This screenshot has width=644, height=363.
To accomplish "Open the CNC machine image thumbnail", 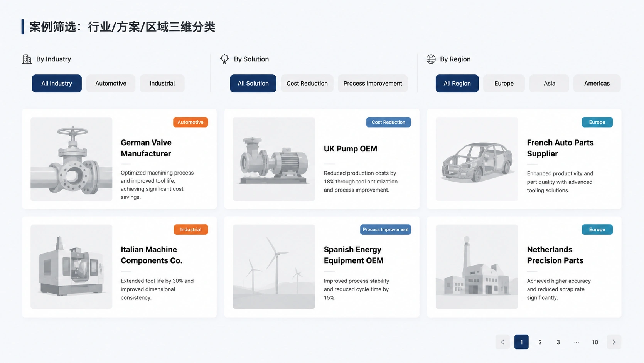I will (x=71, y=267).
